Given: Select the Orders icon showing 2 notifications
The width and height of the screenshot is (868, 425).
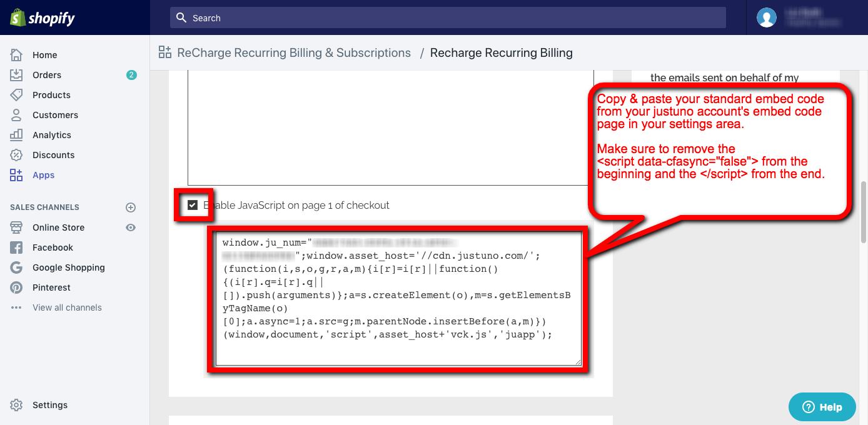Looking at the screenshot, I should 17,75.
